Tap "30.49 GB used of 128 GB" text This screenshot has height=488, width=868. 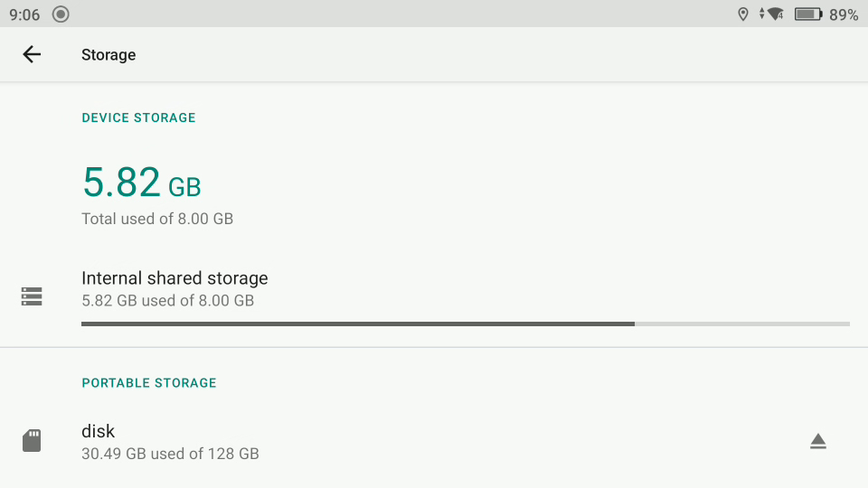(170, 454)
